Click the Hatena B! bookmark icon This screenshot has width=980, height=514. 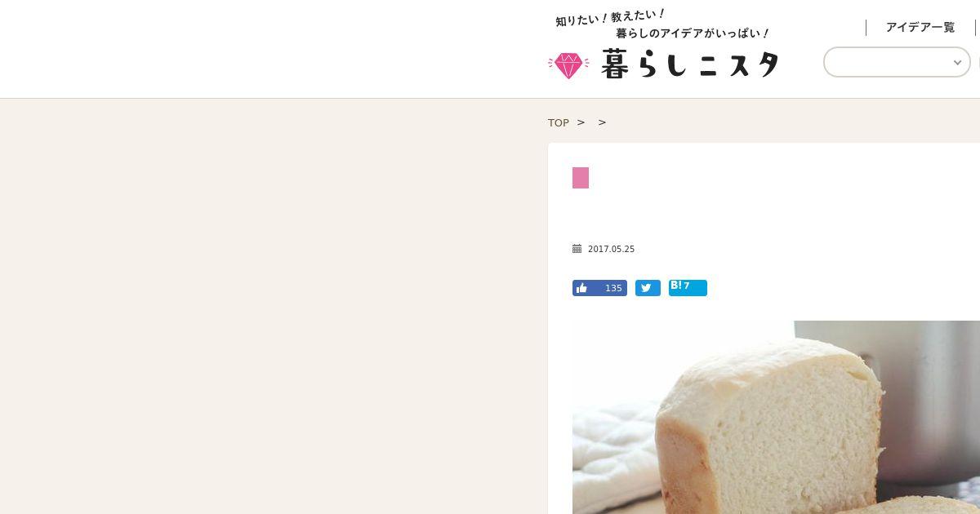(x=675, y=286)
